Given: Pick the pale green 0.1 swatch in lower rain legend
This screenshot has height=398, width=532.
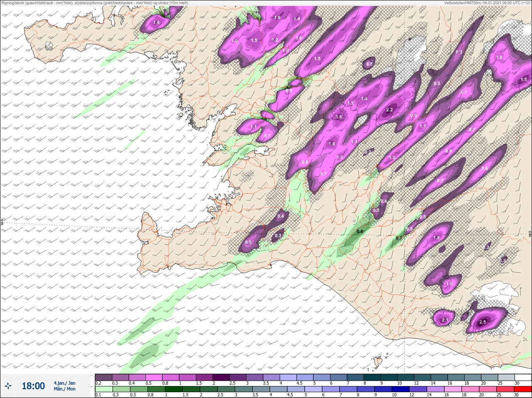Looking at the screenshot, I should (x=103, y=389).
